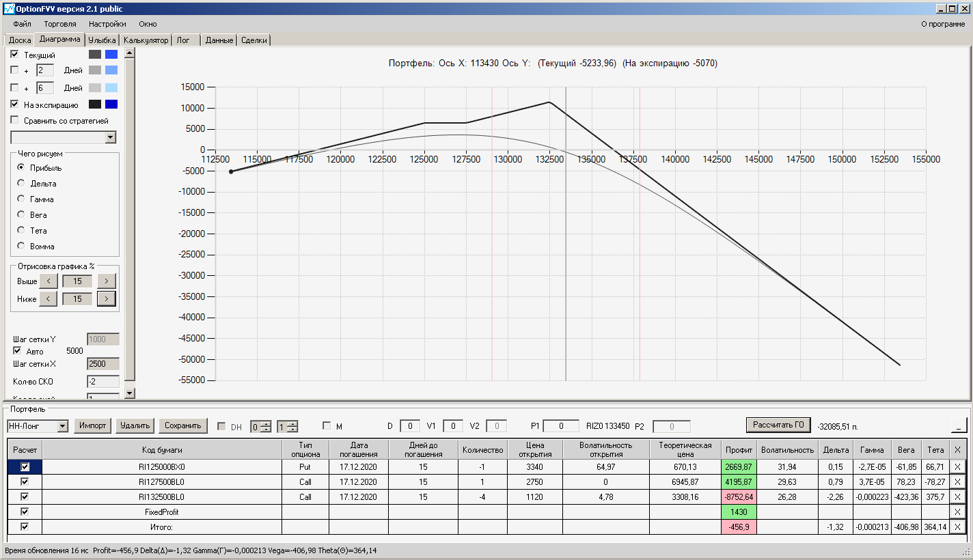This screenshot has width=973, height=560.
Task: Click the dark gray swatch beside Текущий
Action: coord(95,55)
